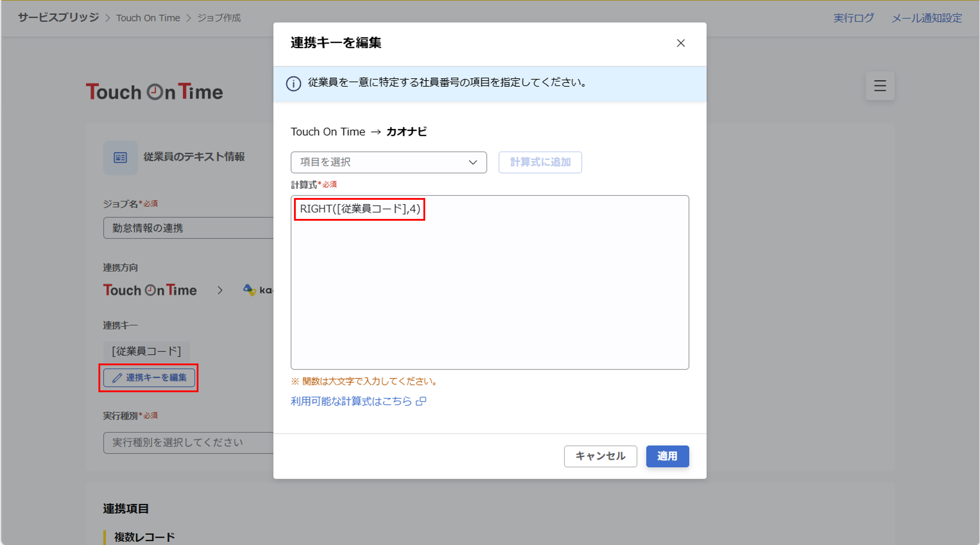Go to サービスブリッジ breadcrumb
Viewport: 980px width, 545px height.
click(58, 18)
